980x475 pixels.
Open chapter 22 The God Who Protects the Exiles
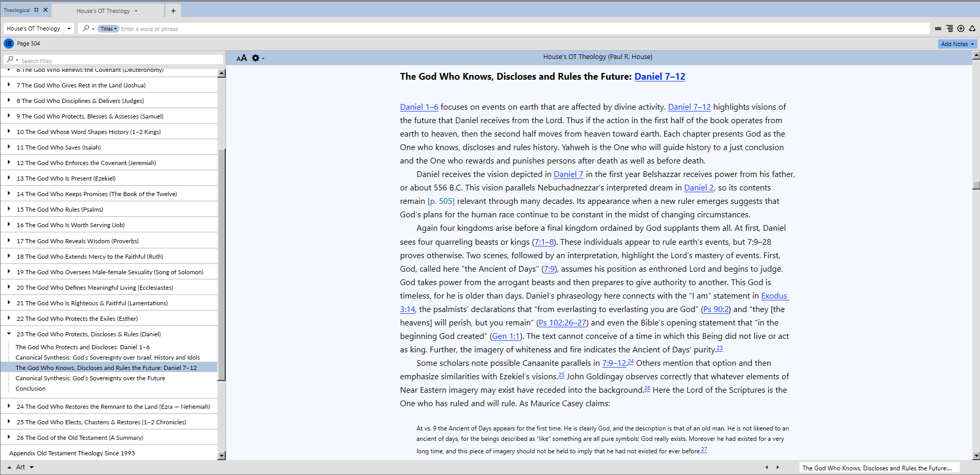(77, 319)
